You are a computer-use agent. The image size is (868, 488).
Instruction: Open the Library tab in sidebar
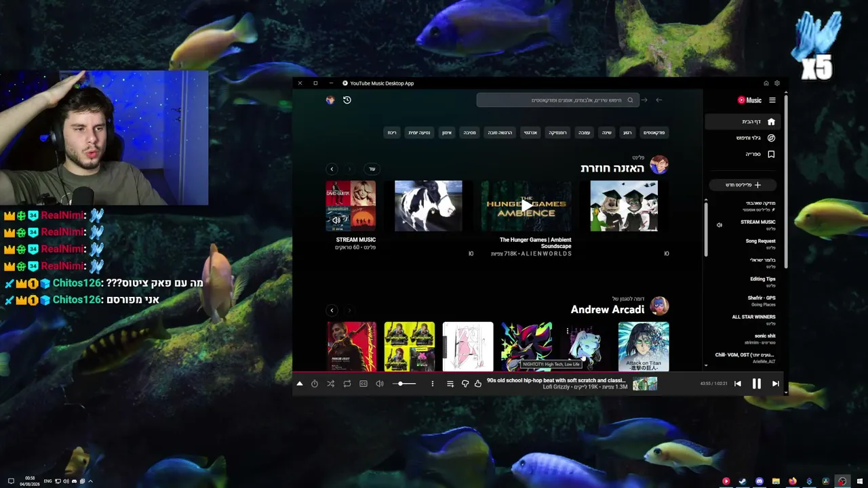744,155
